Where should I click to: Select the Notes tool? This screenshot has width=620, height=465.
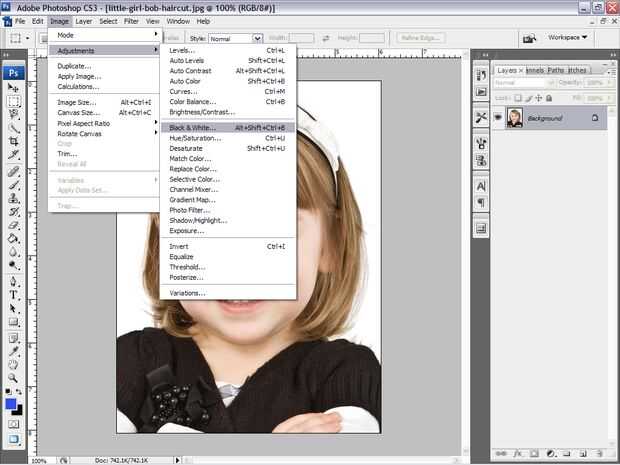pyautogui.click(x=13, y=338)
